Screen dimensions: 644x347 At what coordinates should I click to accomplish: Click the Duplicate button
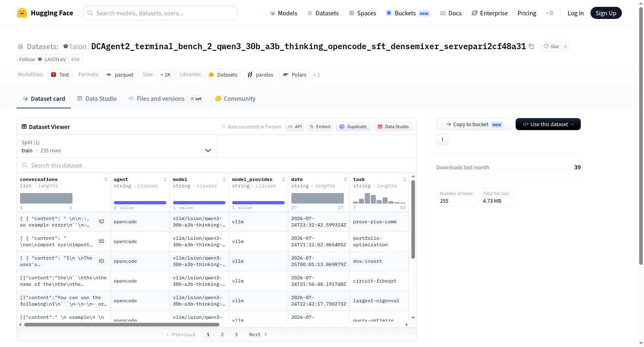[353, 127]
